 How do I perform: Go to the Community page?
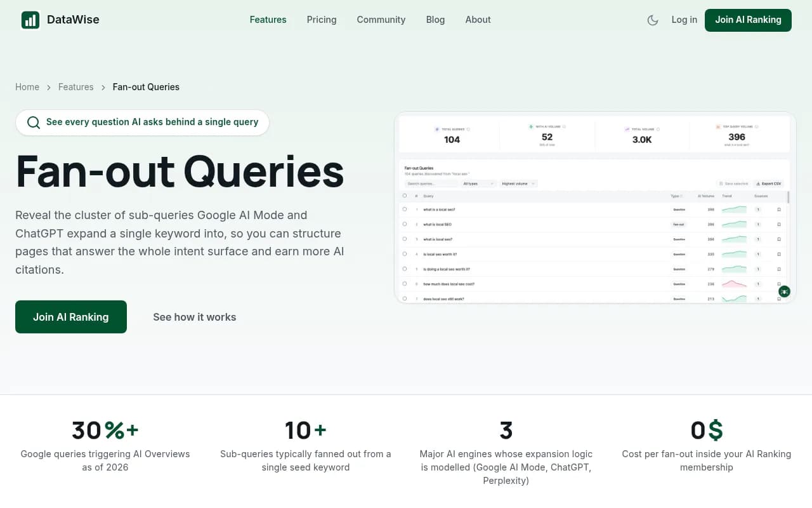tap(381, 20)
